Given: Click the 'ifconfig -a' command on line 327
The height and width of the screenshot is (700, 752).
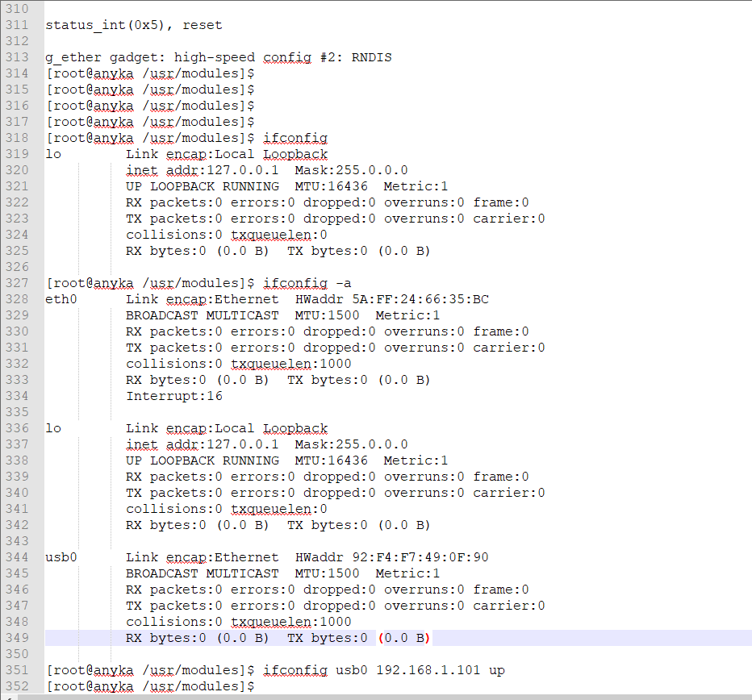Looking at the screenshot, I should pyautogui.click(x=307, y=283).
